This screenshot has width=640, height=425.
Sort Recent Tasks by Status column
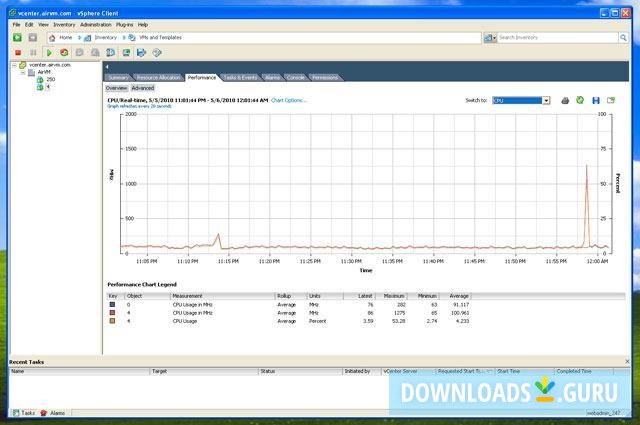click(300, 372)
